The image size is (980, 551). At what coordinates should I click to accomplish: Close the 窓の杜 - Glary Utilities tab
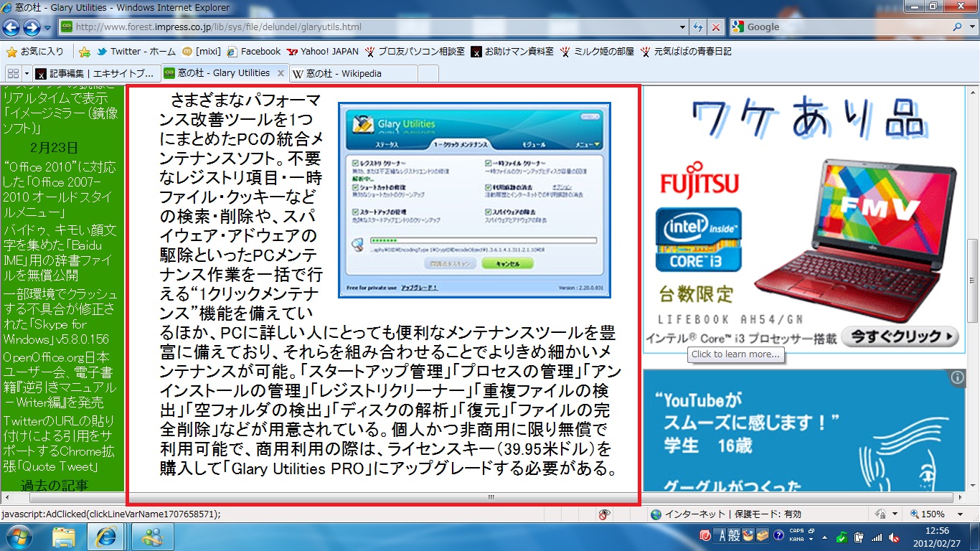point(281,73)
